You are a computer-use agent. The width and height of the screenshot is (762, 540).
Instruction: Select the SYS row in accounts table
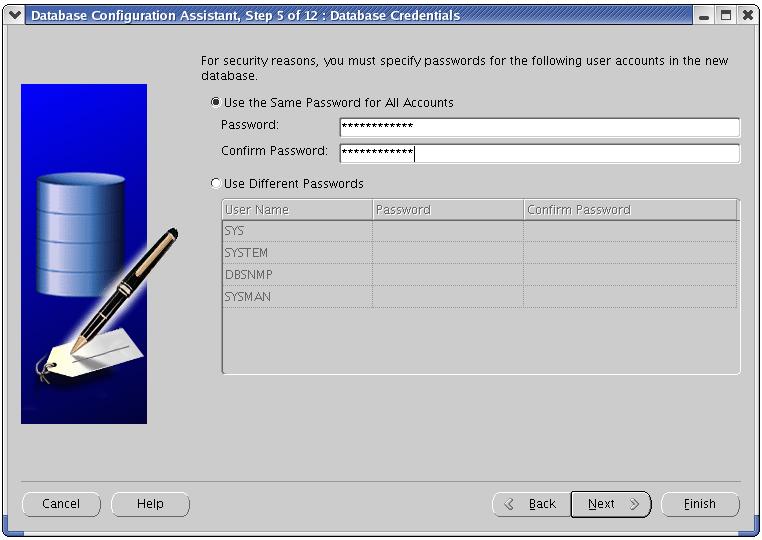[296, 231]
